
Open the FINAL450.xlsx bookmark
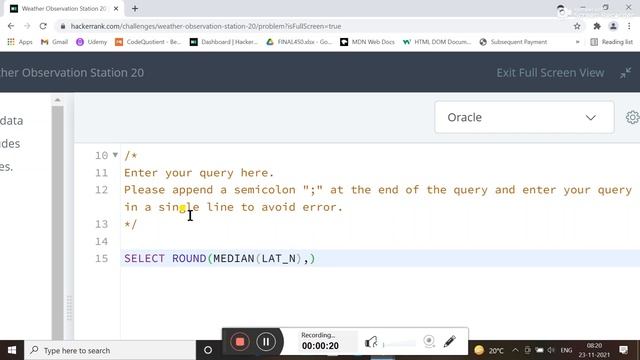click(x=299, y=42)
